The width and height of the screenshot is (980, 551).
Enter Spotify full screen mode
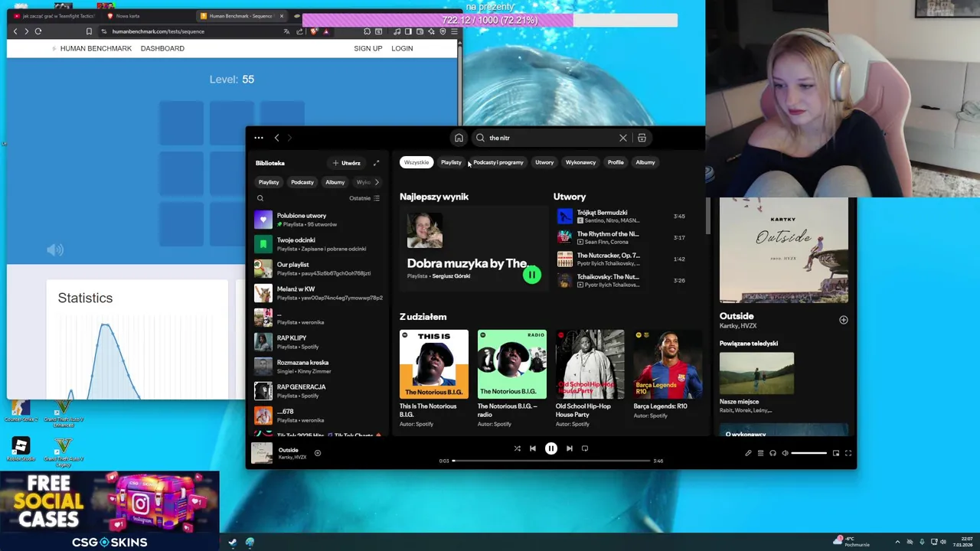[x=848, y=453]
